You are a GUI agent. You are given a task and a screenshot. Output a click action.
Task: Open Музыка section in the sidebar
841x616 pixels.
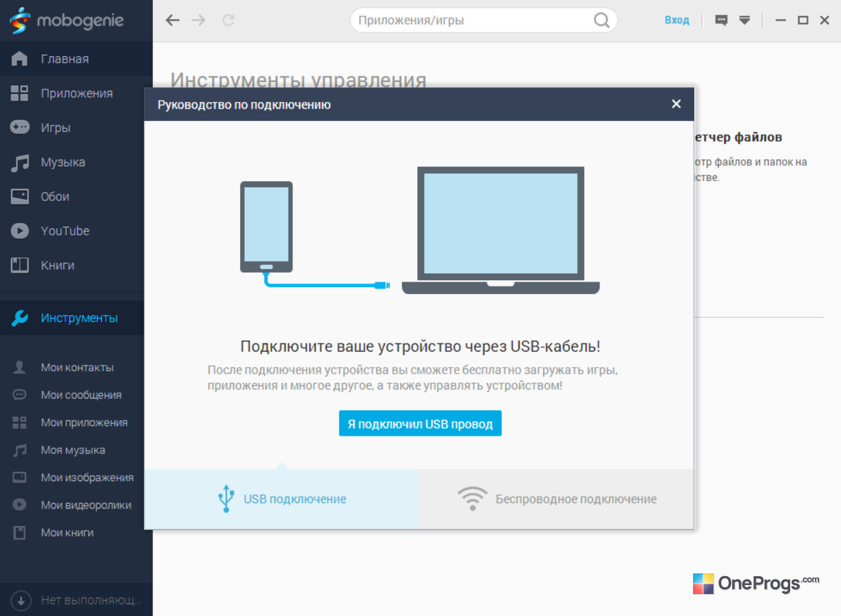76,162
